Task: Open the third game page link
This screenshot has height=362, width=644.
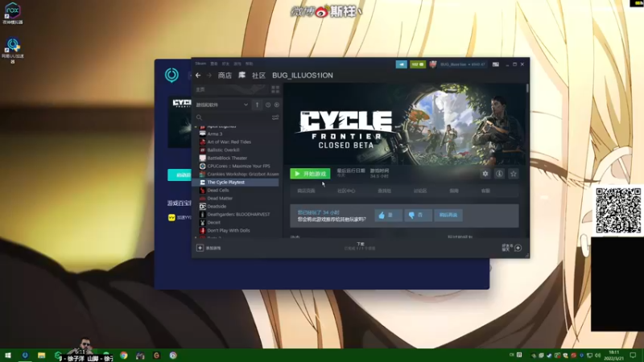Action: click(x=385, y=191)
